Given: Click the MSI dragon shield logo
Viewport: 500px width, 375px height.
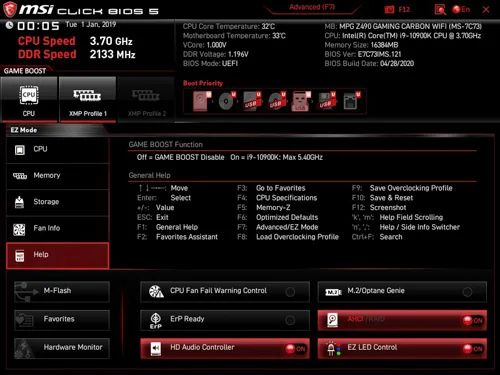Looking at the screenshot, I should 9,9.
